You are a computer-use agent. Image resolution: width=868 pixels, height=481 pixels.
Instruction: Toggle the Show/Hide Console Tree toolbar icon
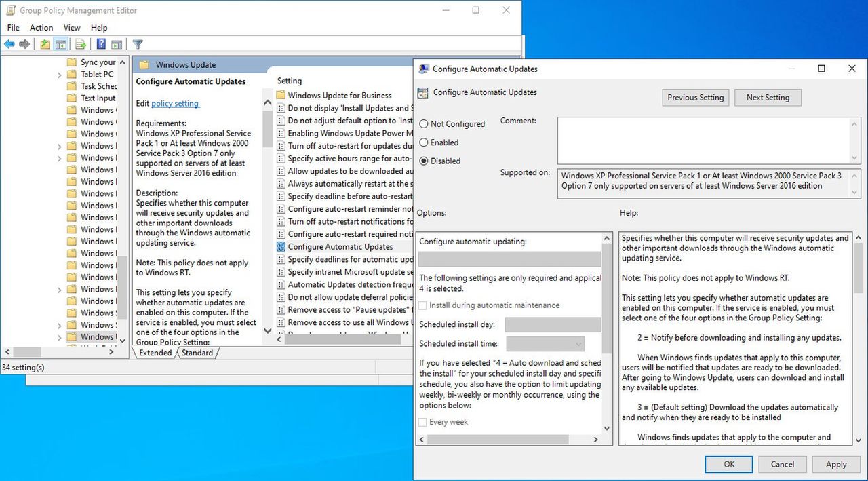(x=61, y=44)
